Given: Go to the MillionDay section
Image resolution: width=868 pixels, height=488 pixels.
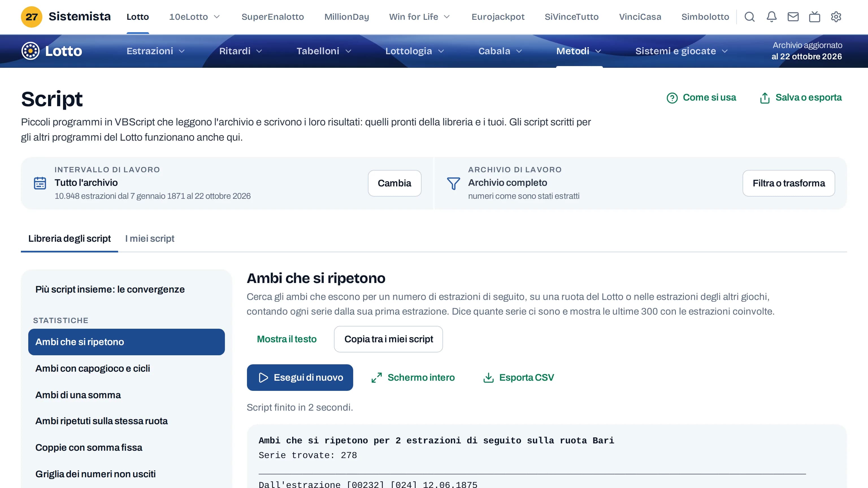Looking at the screenshot, I should point(346,17).
